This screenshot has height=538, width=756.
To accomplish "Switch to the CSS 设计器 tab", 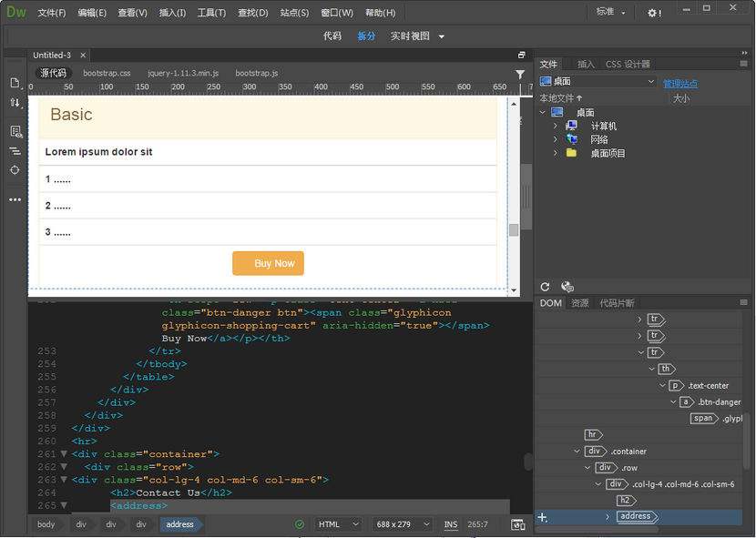I will 628,65.
